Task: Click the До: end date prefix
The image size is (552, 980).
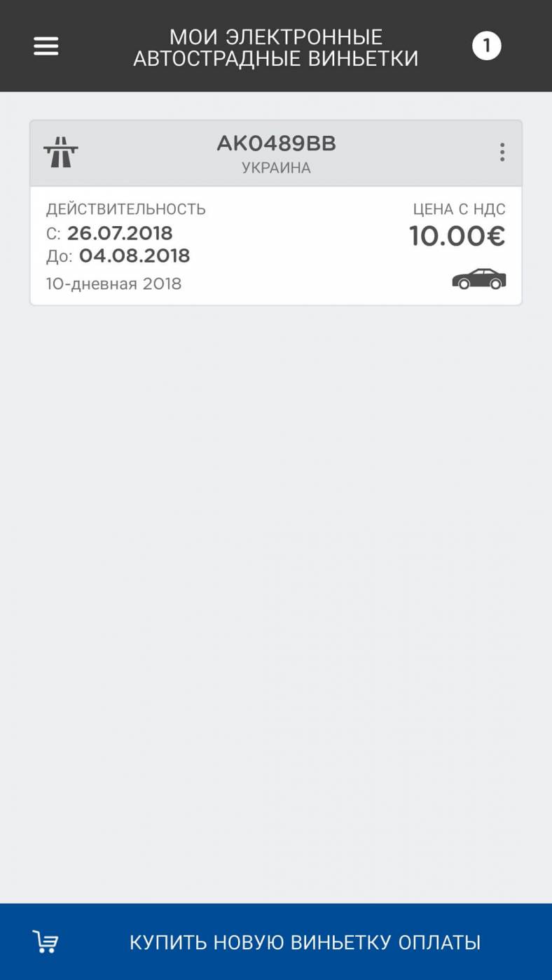Action: point(59,256)
